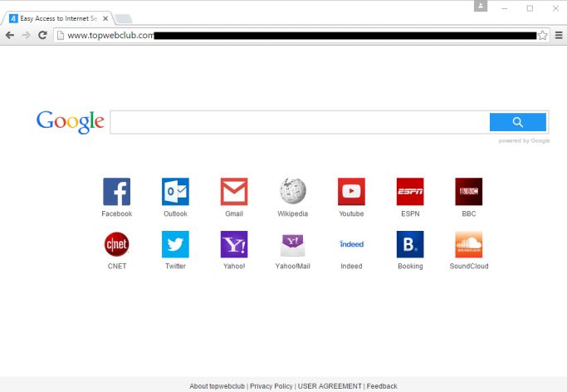Image resolution: width=567 pixels, height=392 pixels.
Task: Click the Twitter text label
Action: 175,266
